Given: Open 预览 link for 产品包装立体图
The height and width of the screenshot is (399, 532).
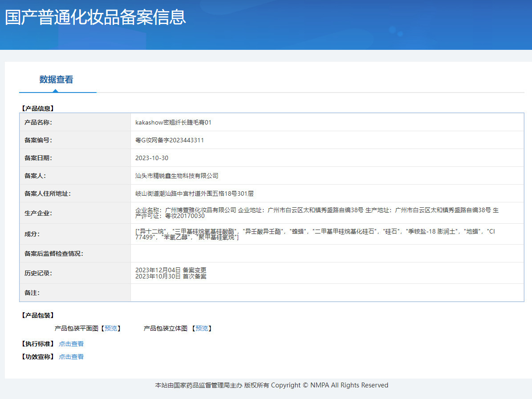Looking at the screenshot, I should pyautogui.click(x=202, y=328).
